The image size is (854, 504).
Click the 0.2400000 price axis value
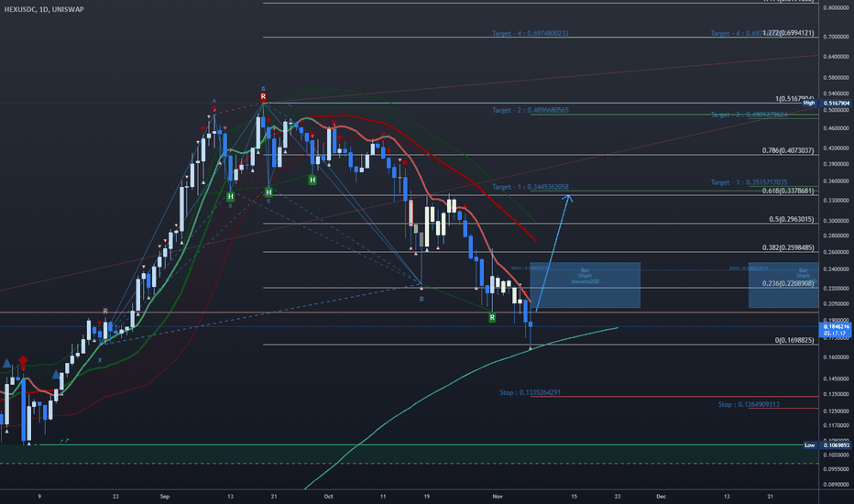point(836,268)
